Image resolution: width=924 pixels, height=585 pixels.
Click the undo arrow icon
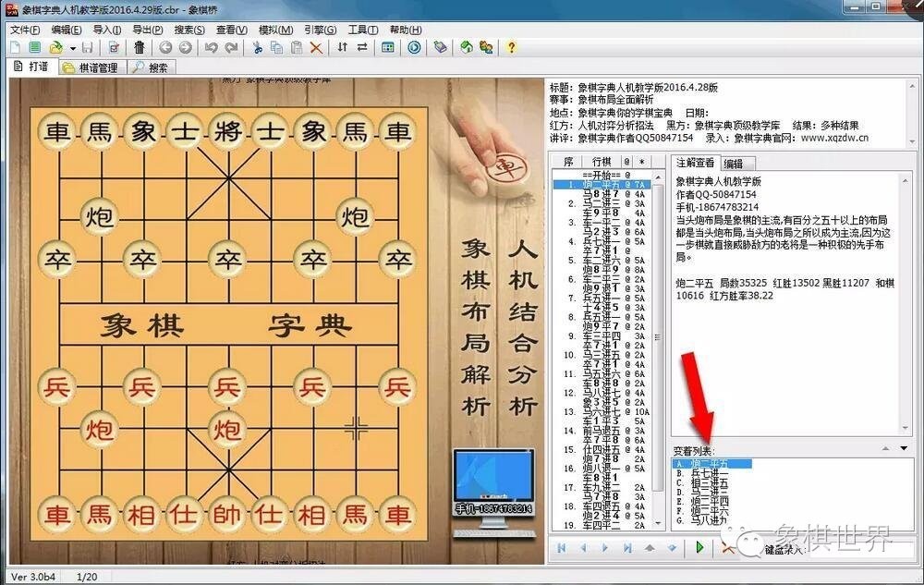(211, 48)
